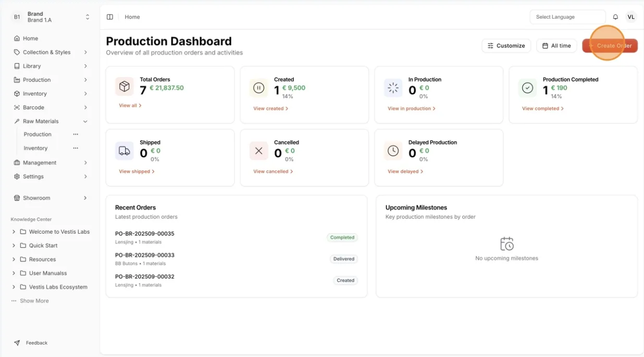Click the Shipped truck icon

(125, 151)
